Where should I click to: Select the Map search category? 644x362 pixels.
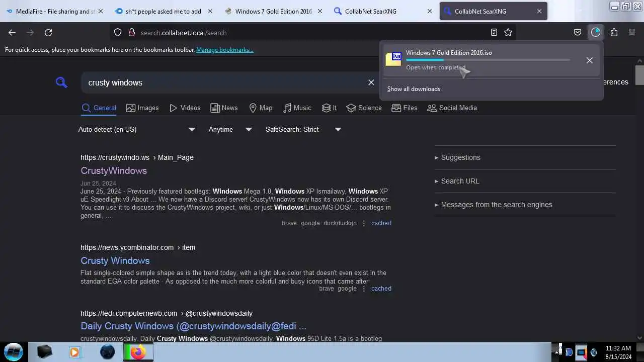pyautogui.click(x=261, y=108)
